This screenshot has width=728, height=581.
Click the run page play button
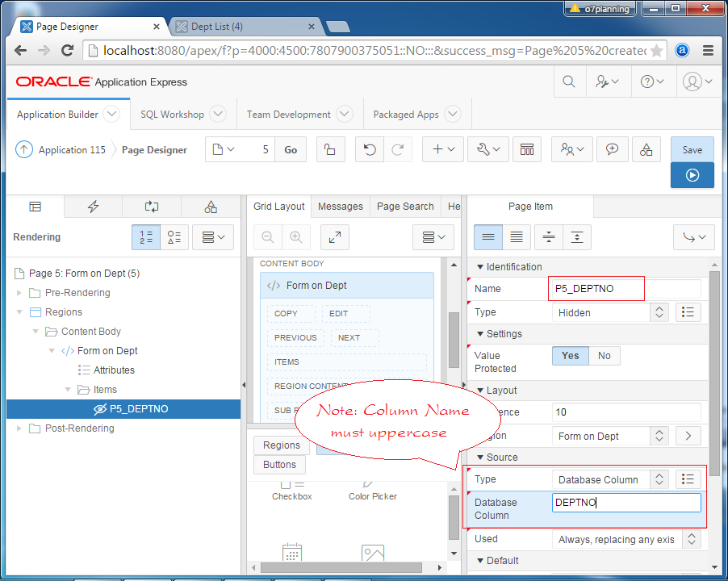click(x=692, y=175)
